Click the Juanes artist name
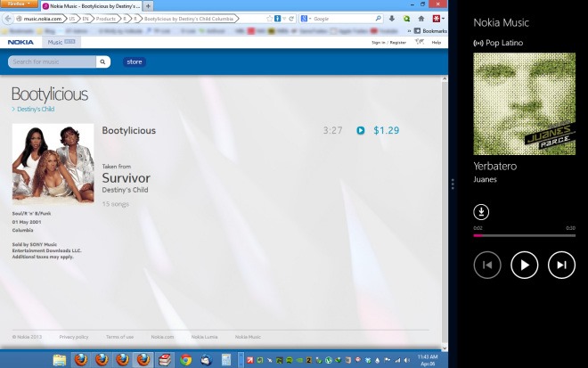The width and height of the screenshot is (588, 368). (485, 179)
